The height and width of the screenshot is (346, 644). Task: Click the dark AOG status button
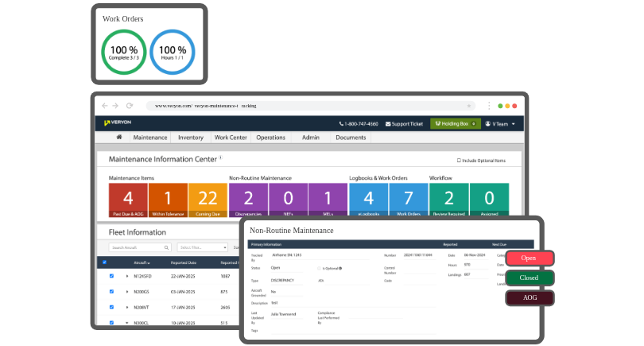coord(530,297)
